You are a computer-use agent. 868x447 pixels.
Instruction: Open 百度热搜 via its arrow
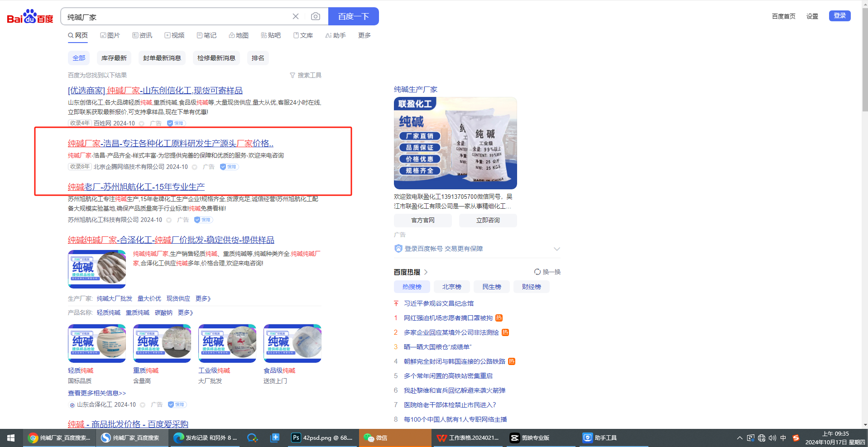(426, 272)
